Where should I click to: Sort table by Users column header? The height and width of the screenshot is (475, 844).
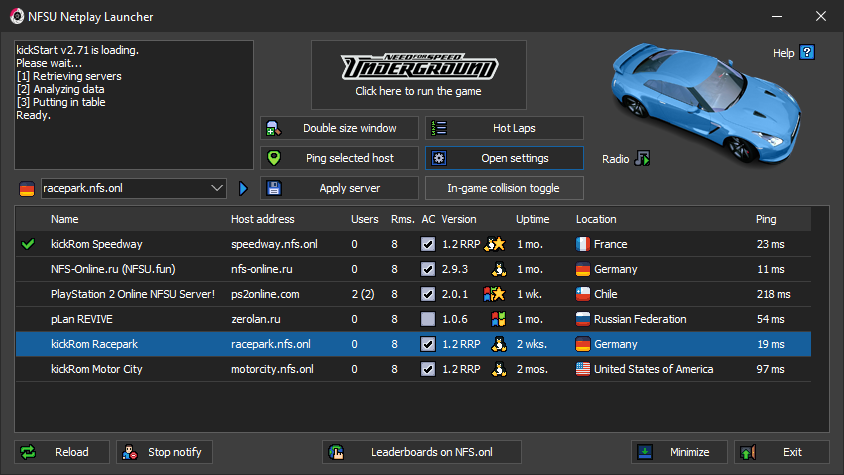pyautogui.click(x=364, y=219)
